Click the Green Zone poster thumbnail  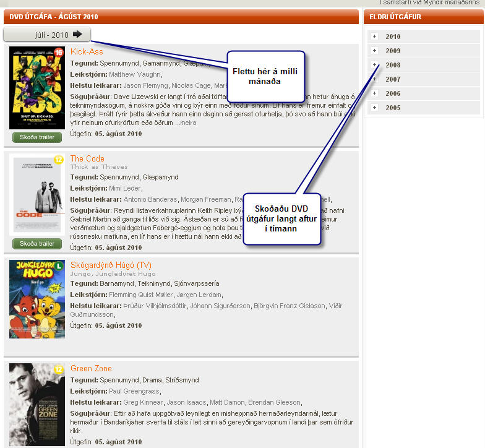(x=37, y=405)
